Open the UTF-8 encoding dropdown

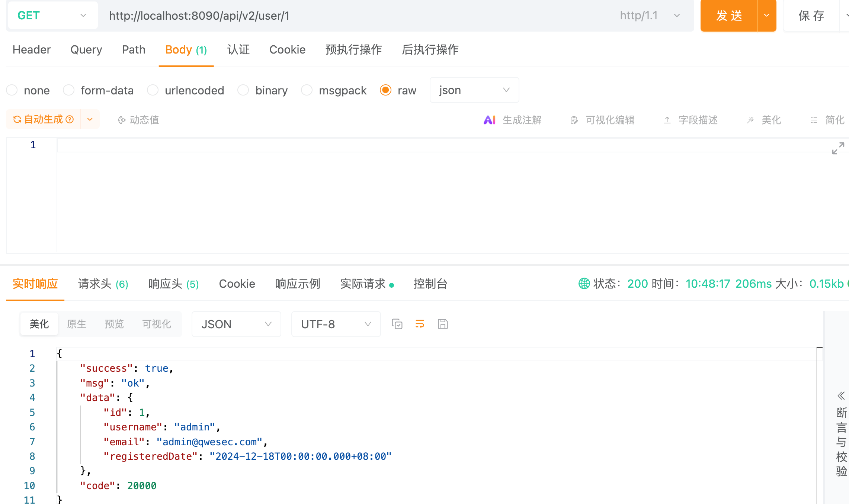coord(336,324)
